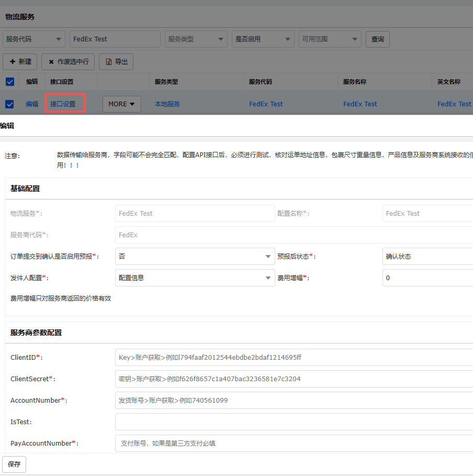Click the 费用增幅 value field
The image size is (473, 476).
(x=427, y=278)
